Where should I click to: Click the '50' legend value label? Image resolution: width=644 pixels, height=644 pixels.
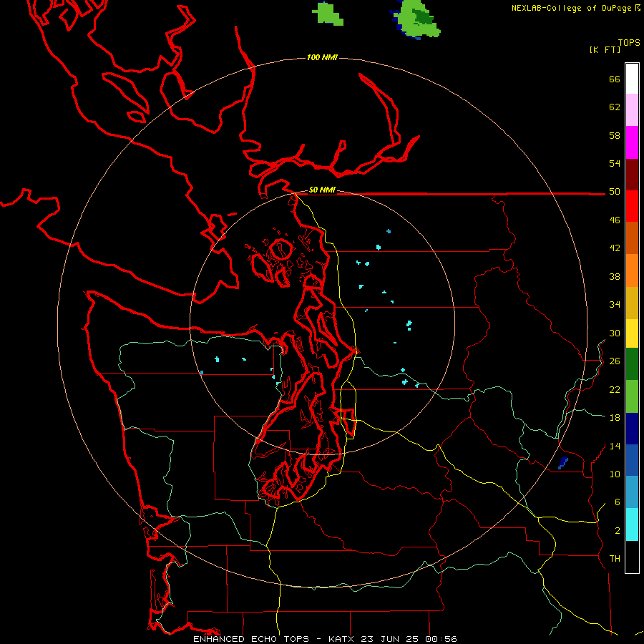[x=615, y=192]
